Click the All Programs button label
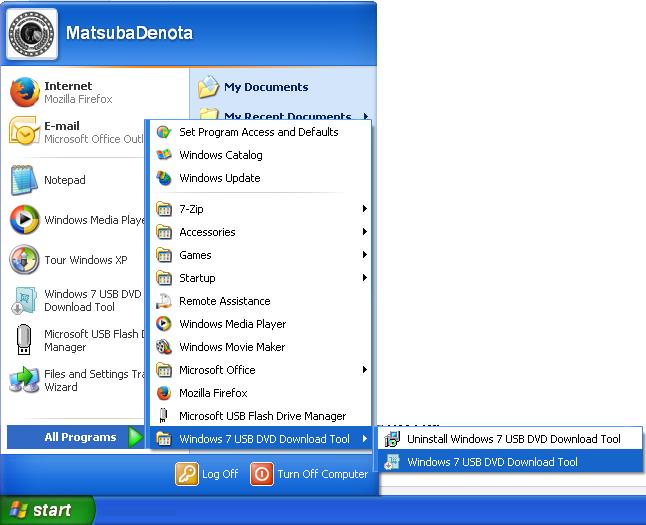This screenshot has height=525, width=646. pos(80,437)
